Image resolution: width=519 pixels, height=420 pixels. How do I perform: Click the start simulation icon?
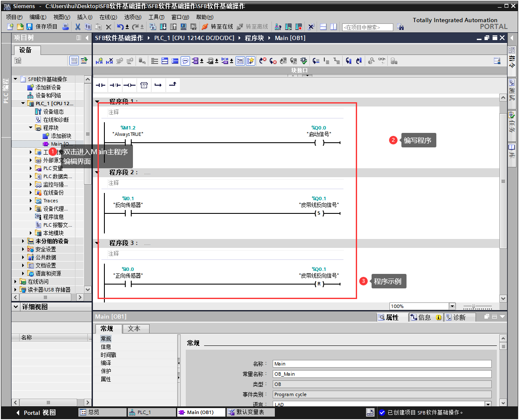pyautogui.click(x=184, y=27)
